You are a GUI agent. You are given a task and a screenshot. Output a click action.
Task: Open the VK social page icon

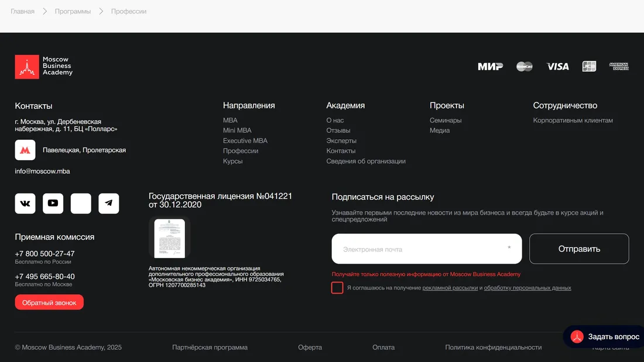(25, 203)
